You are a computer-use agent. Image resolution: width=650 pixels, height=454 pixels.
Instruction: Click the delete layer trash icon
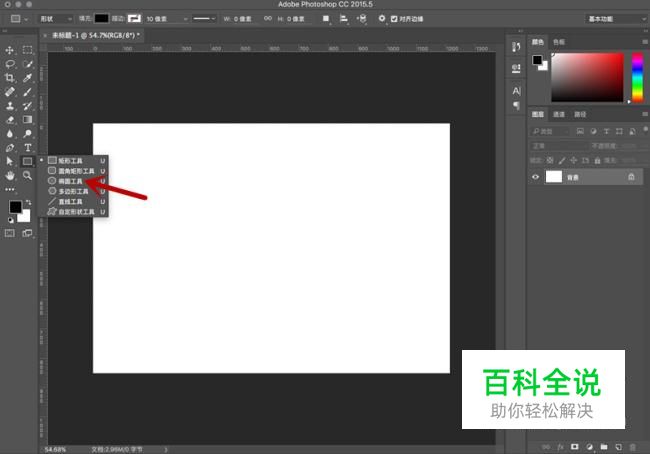click(632, 446)
